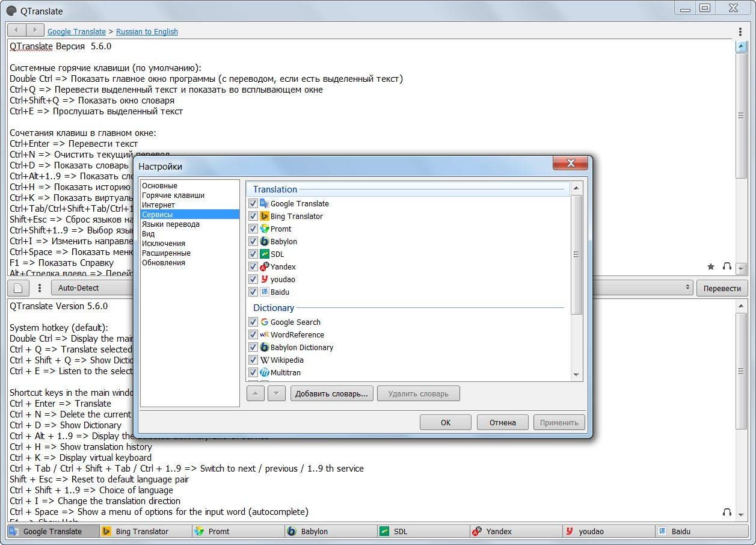Switch to the Bing Translator bottom tab
The image size is (756, 545).
coord(146,531)
